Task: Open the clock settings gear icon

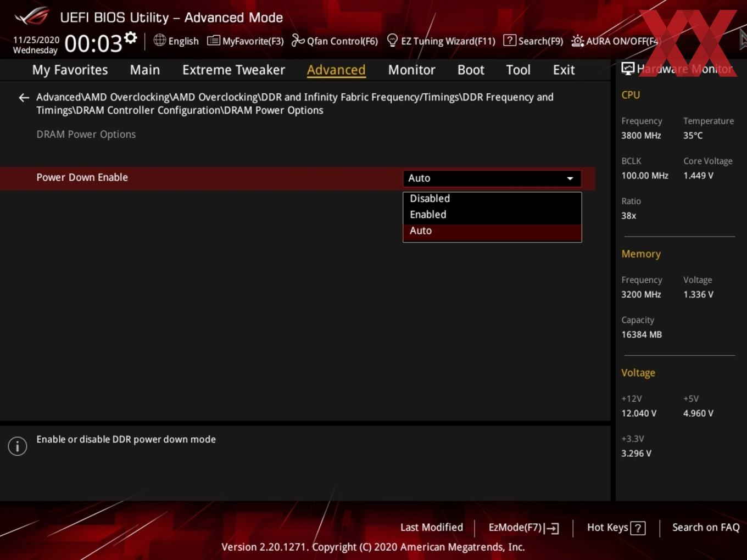Action: click(x=131, y=38)
